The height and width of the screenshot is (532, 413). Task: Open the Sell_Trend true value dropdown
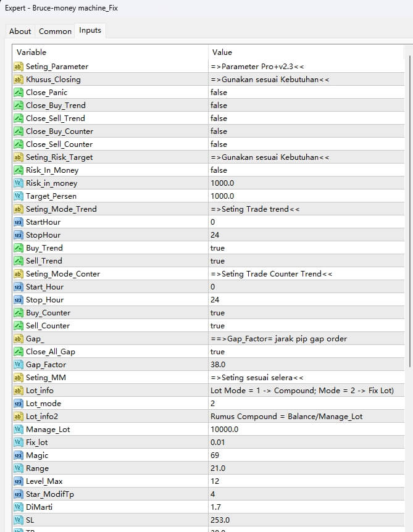pos(217,261)
